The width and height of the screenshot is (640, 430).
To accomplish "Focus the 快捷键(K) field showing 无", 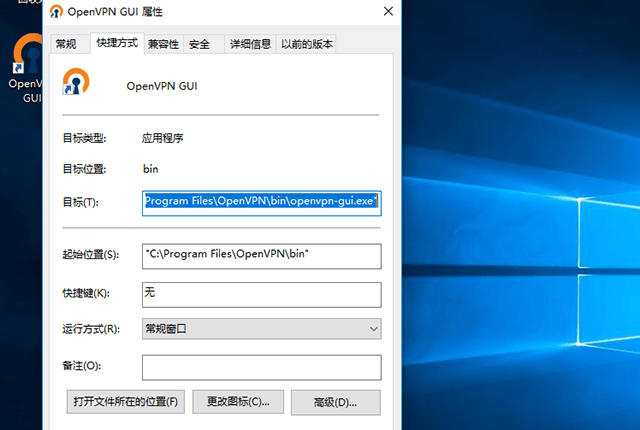I will [262, 295].
